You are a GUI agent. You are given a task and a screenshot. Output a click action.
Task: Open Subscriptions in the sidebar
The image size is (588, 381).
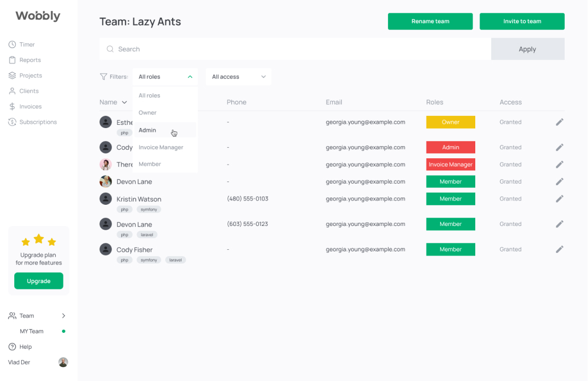pyautogui.click(x=33, y=122)
